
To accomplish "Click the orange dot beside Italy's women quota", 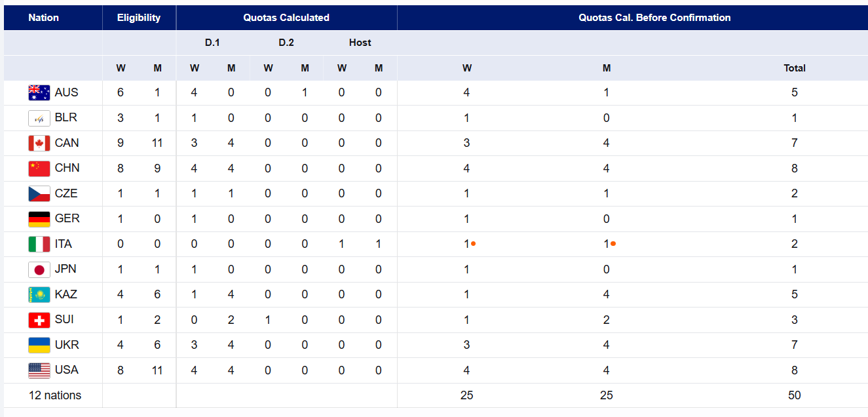I will [473, 244].
